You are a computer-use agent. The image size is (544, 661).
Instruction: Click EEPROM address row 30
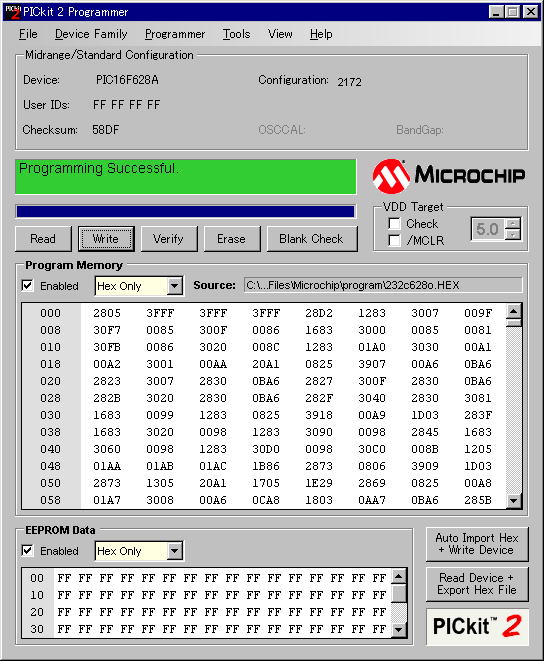tap(37, 629)
